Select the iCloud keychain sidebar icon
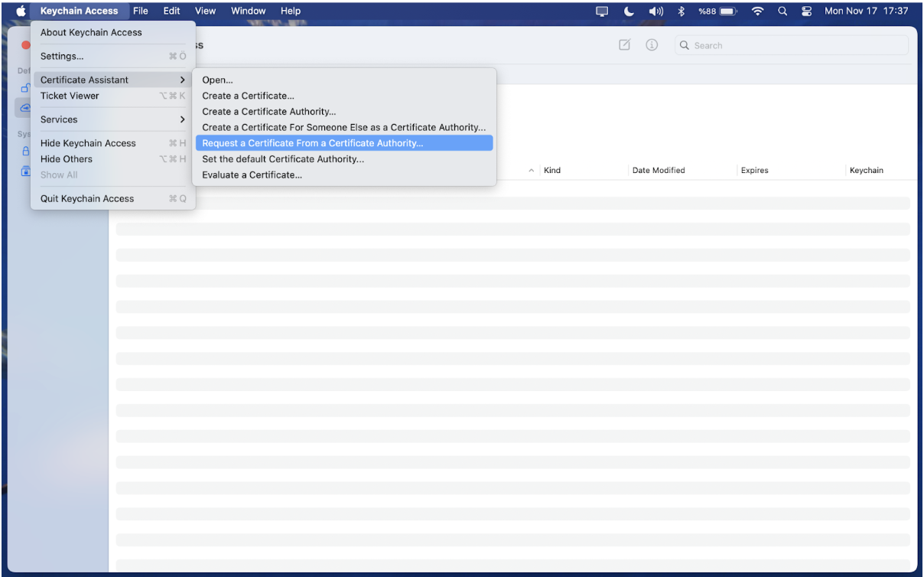The height and width of the screenshot is (577, 924). coord(25,108)
